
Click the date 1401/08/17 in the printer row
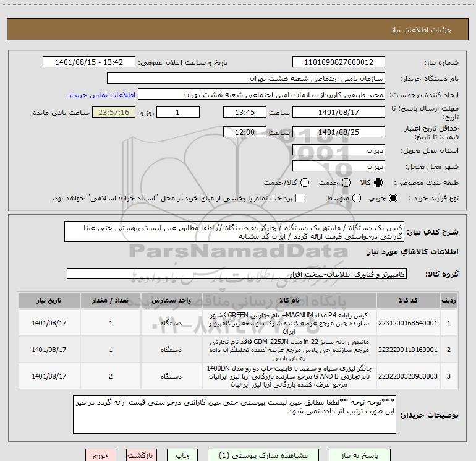(x=49, y=376)
